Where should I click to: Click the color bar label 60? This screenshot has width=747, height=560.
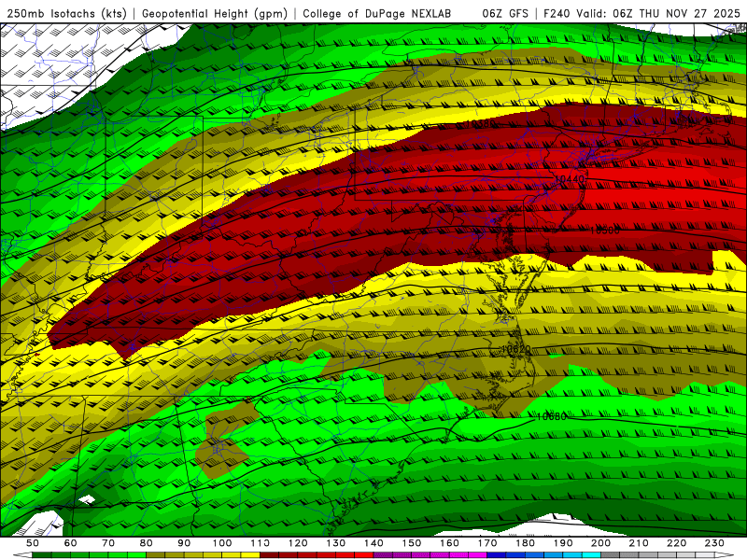[71, 543]
